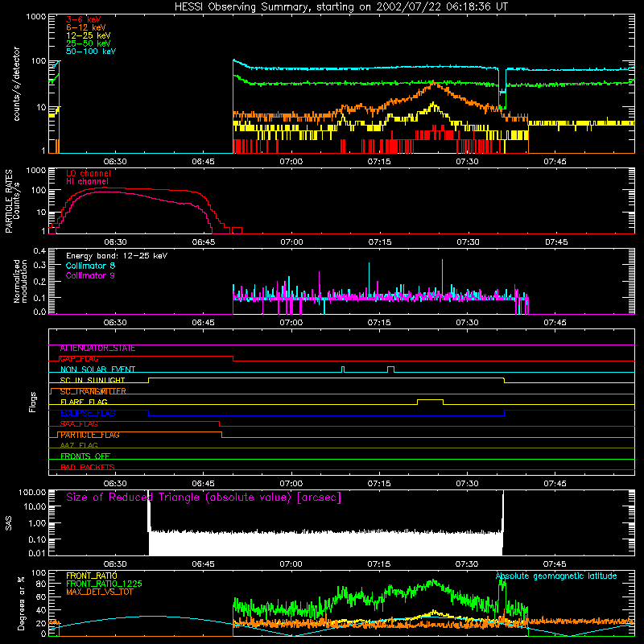Click the FLARE_FLAG label
The image size is (644, 644).
coord(84,402)
